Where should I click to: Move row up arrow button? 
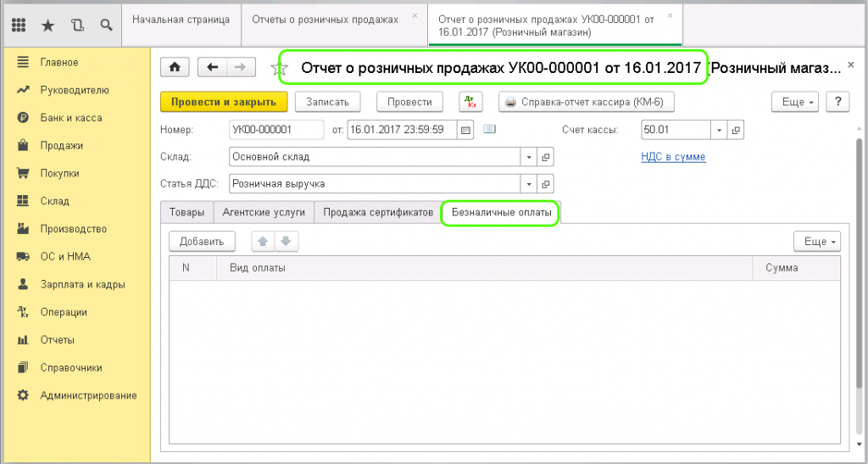[263, 242]
